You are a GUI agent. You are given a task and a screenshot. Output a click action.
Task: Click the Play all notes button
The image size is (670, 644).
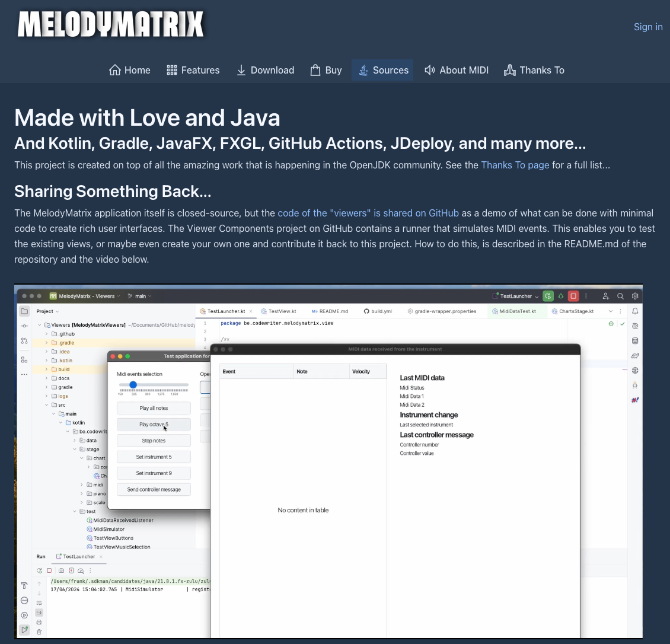coord(154,408)
